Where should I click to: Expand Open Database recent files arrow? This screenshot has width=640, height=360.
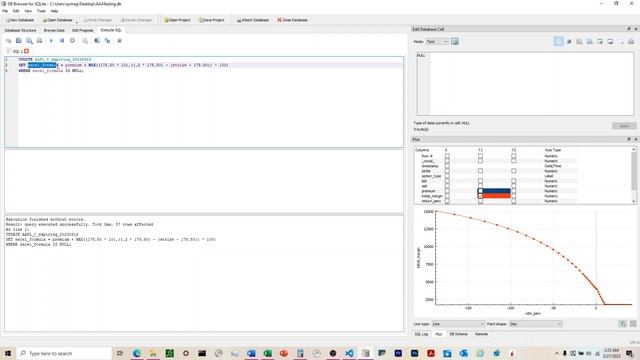tap(77, 21)
